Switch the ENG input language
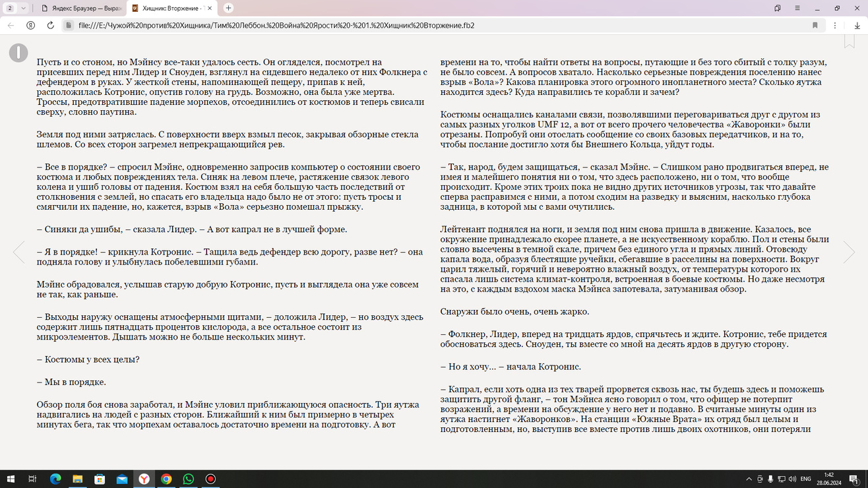The image size is (868, 488). point(805,479)
